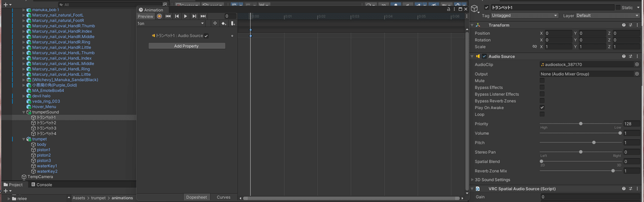Click the Pitch slider
This screenshot has height=202, width=644.
(x=580, y=142)
